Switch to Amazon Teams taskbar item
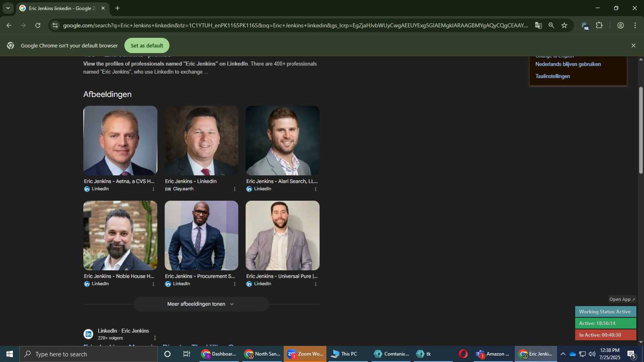 pos(493,354)
